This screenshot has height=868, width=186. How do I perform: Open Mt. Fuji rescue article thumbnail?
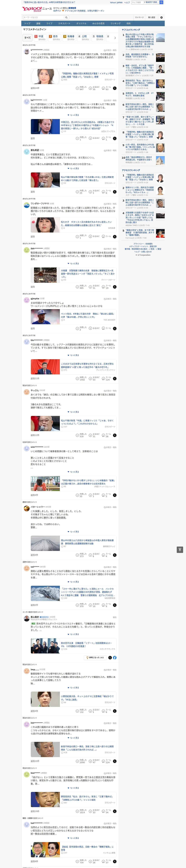coord(45,543)
